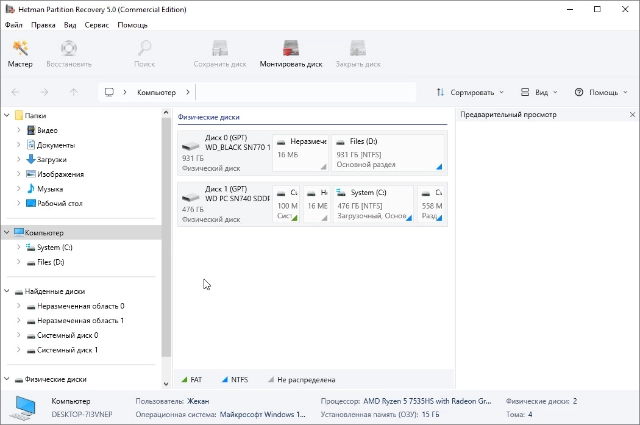Expand Неразмеченная область 0 node
This screenshot has height=425, width=640.
tap(18, 306)
